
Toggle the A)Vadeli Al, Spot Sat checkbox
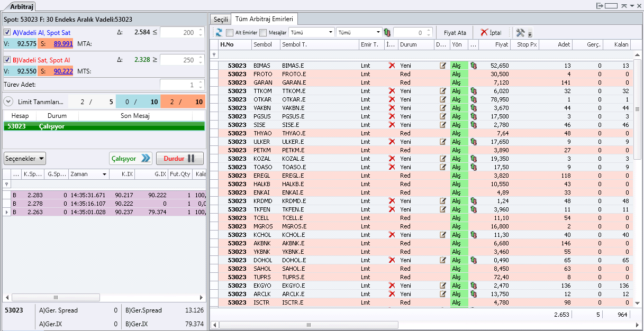pyautogui.click(x=7, y=32)
